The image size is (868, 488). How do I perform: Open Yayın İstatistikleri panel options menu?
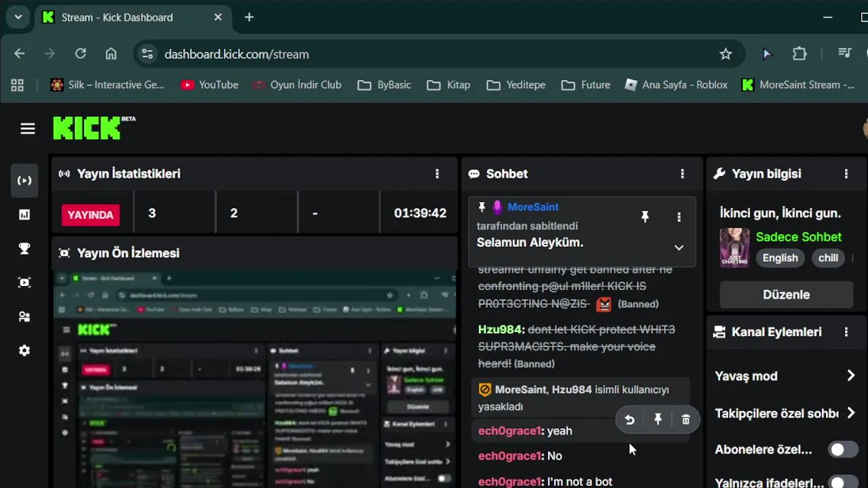click(x=437, y=174)
